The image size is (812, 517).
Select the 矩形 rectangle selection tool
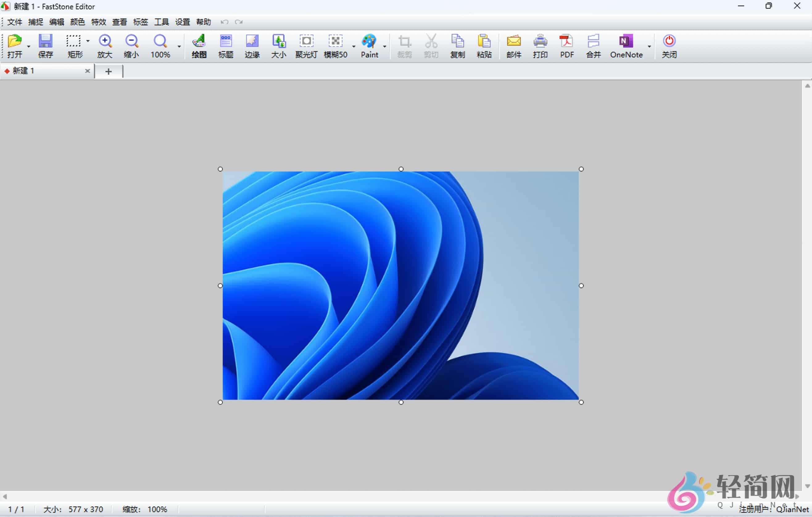tap(73, 41)
